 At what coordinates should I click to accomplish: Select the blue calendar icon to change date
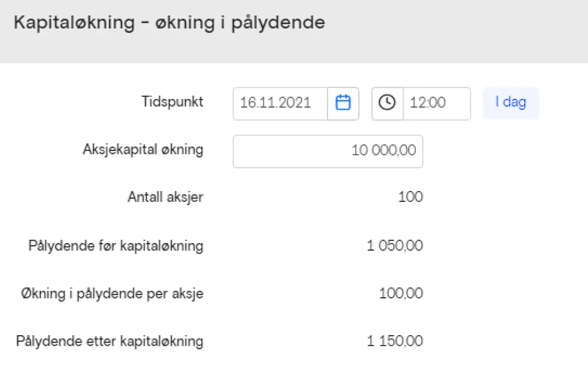(x=343, y=103)
